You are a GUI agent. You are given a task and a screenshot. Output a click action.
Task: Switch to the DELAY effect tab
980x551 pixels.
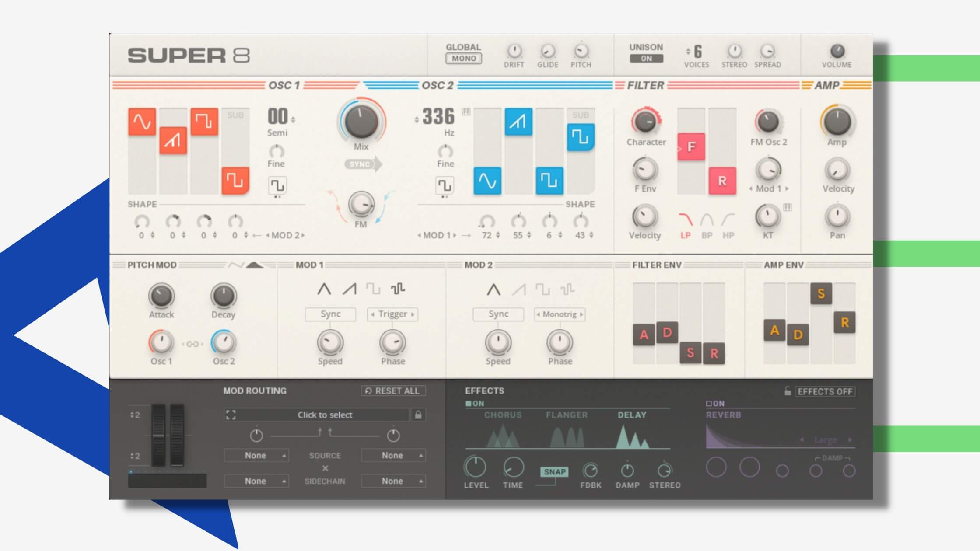pos(632,415)
